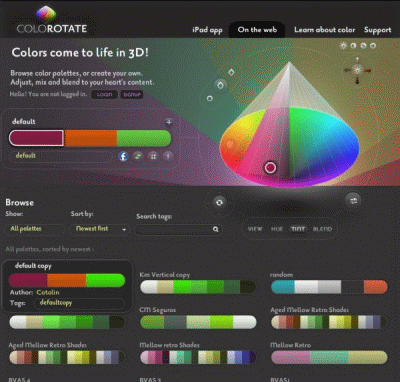400x382 pixels.
Task: Switch to VIEW mode
Action: 255,229
